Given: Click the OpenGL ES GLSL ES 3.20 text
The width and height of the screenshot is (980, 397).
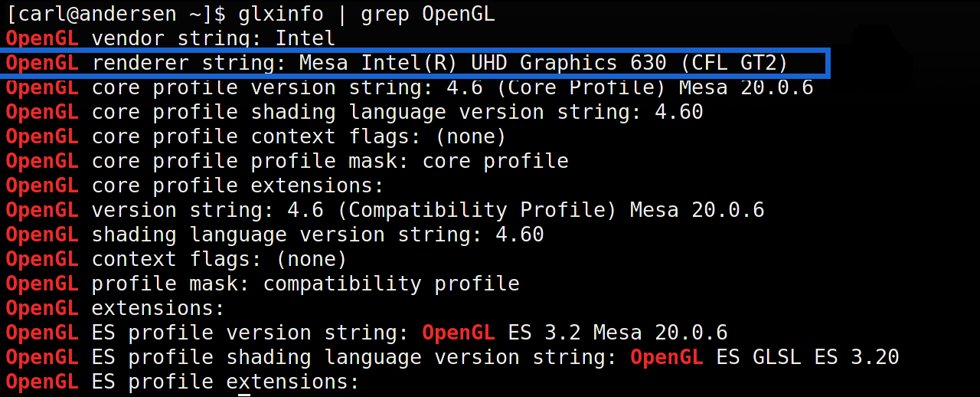Looking at the screenshot, I should pos(764,357).
